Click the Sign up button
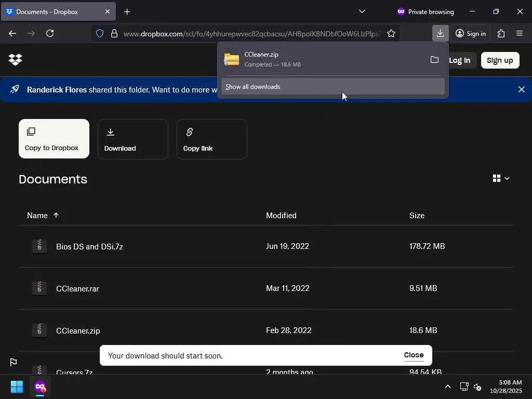Viewport: 532px width, 399px height. 500,60
